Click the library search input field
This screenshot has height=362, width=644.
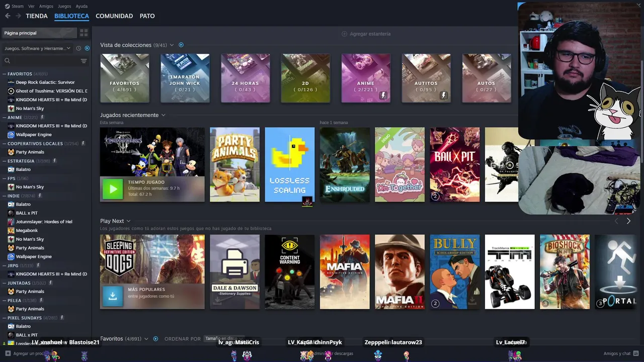[44, 61]
